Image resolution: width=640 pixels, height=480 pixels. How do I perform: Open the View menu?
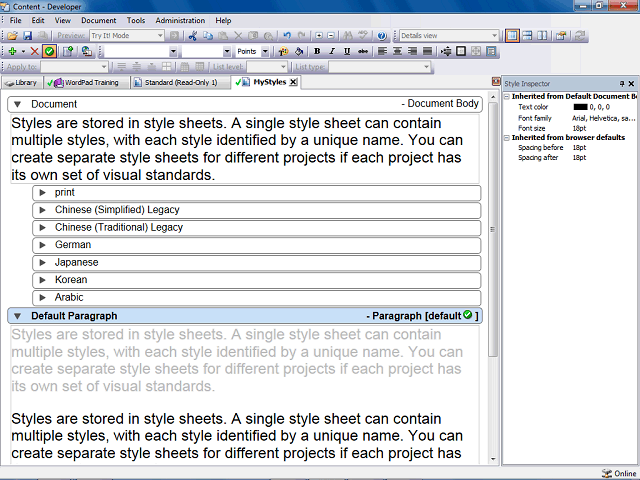tap(62, 20)
